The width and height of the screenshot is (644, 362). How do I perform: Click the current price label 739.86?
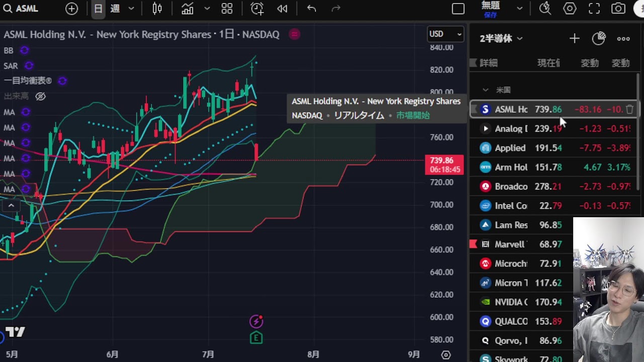pos(444,165)
